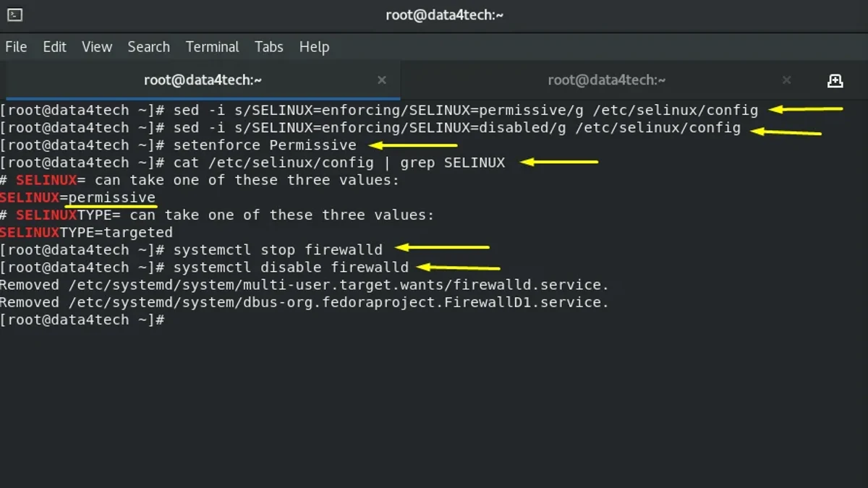
Task: Click the SELINUXTYPE=targeted output line
Action: click(86, 233)
